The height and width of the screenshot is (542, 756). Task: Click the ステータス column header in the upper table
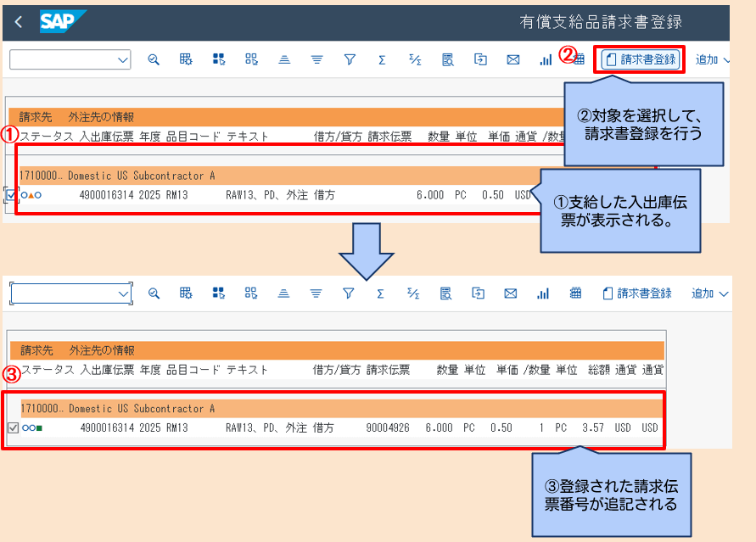coord(47,137)
